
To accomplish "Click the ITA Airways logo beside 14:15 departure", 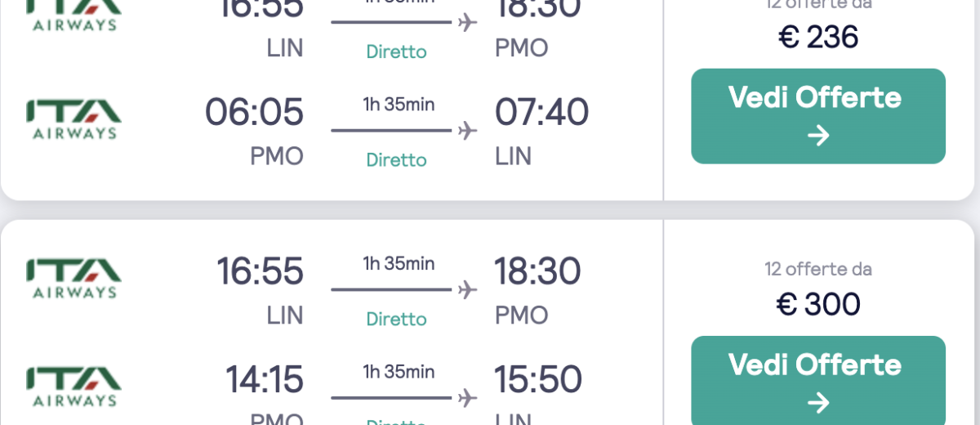I will click(73, 387).
